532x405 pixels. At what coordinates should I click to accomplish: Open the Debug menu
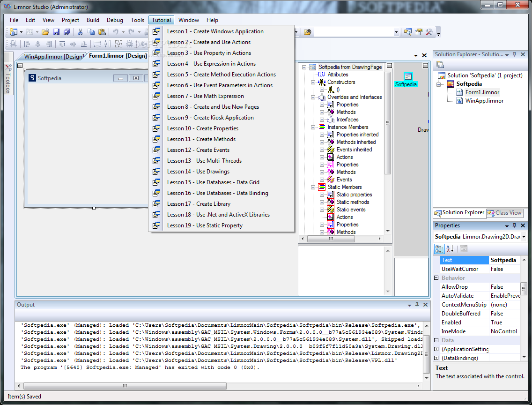tap(115, 20)
